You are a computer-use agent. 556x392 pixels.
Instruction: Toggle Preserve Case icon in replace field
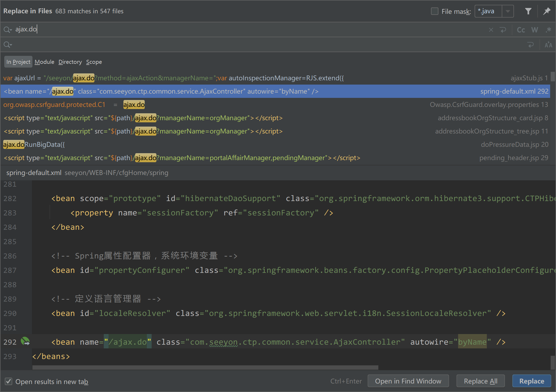[548, 45]
